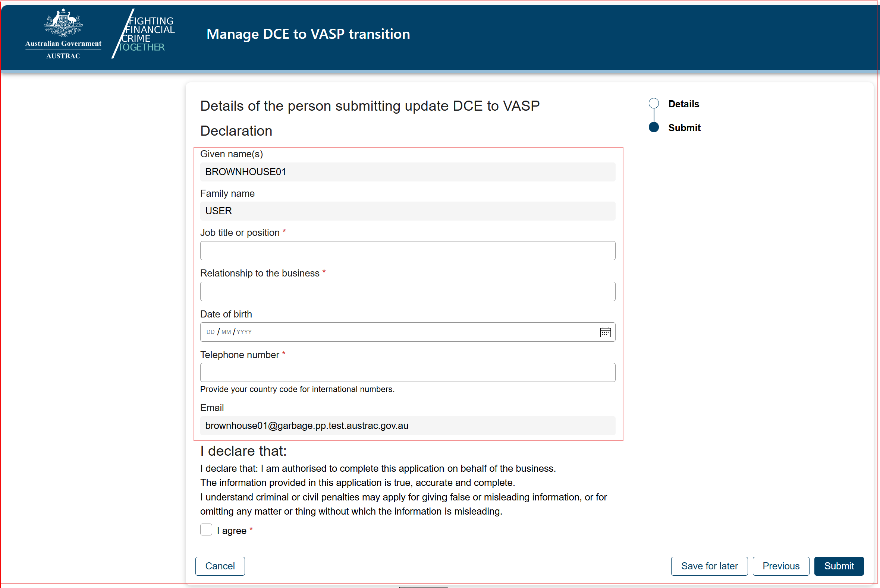
Task: Click the Submit progress step label
Action: coord(684,127)
